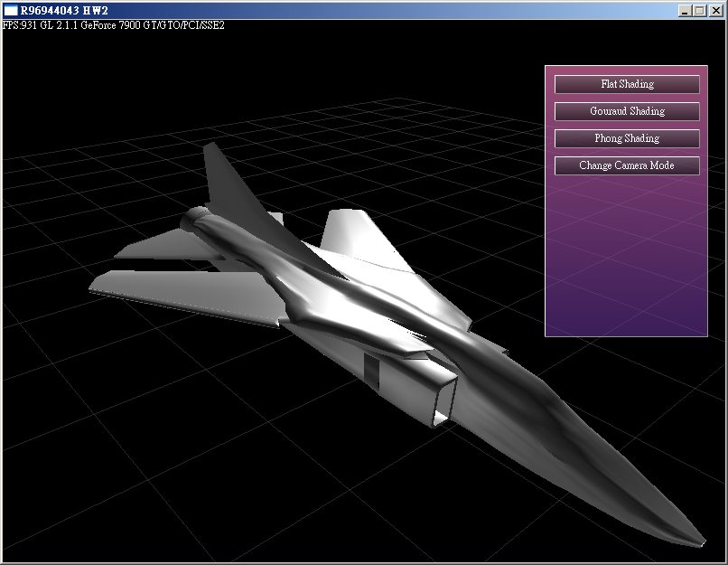The height and width of the screenshot is (565, 728).
Task: Close the R96944043 HW2 window
Action: click(716, 11)
